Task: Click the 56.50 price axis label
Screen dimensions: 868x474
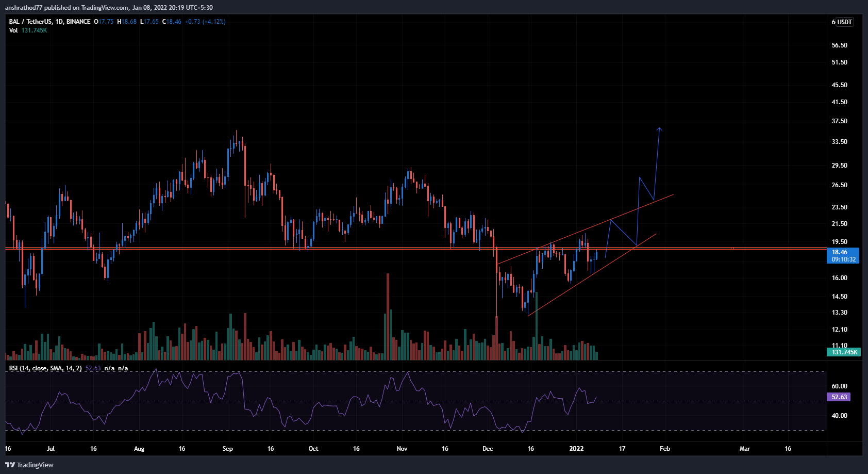Action: click(x=839, y=45)
